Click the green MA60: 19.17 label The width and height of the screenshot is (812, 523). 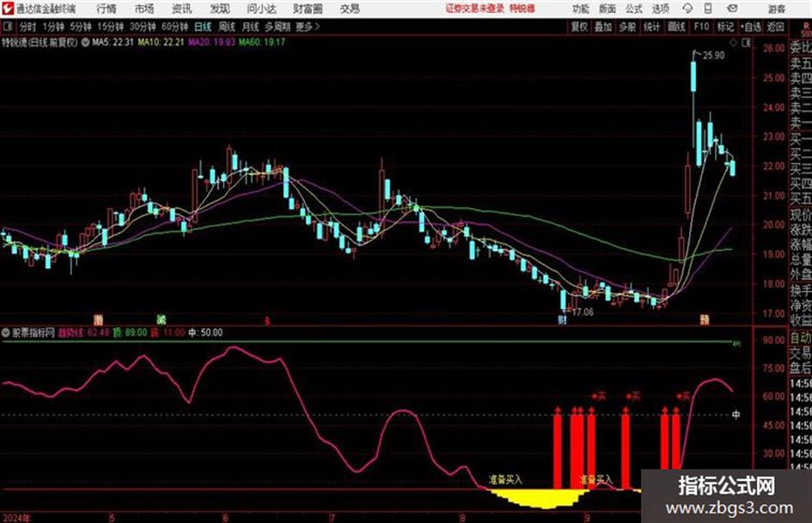coord(261,42)
